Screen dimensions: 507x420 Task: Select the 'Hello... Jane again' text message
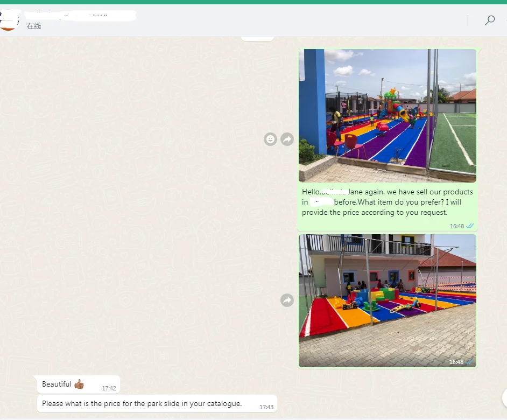tap(387, 202)
